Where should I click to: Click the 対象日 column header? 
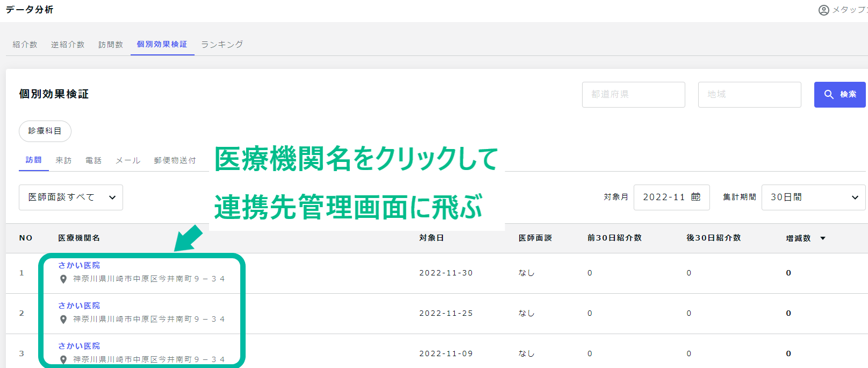432,238
